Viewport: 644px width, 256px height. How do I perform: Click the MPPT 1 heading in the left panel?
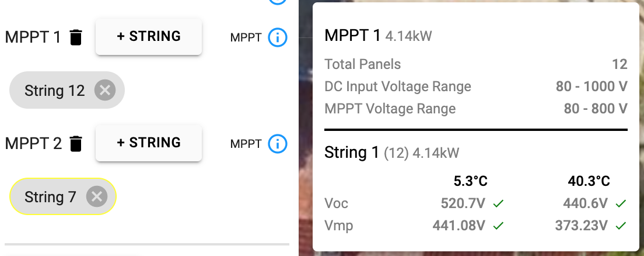coord(33,37)
